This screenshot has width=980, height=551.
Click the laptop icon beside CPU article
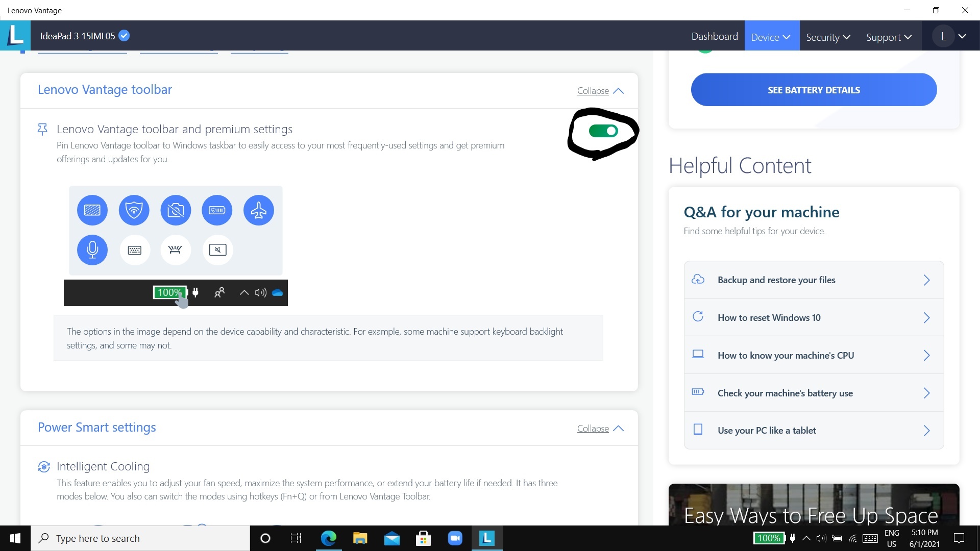click(698, 355)
